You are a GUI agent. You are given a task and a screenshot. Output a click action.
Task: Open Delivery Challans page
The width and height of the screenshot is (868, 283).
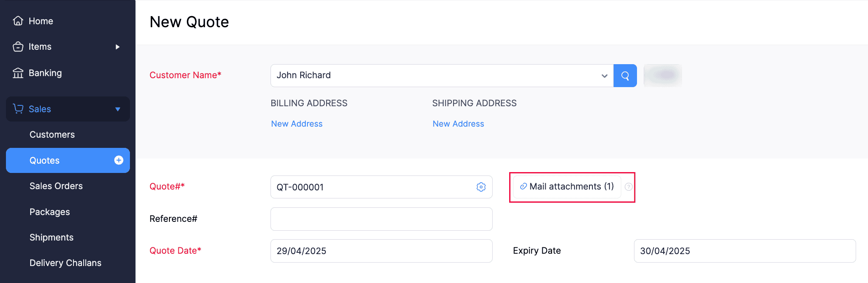pyautogui.click(x=65, y=263)
